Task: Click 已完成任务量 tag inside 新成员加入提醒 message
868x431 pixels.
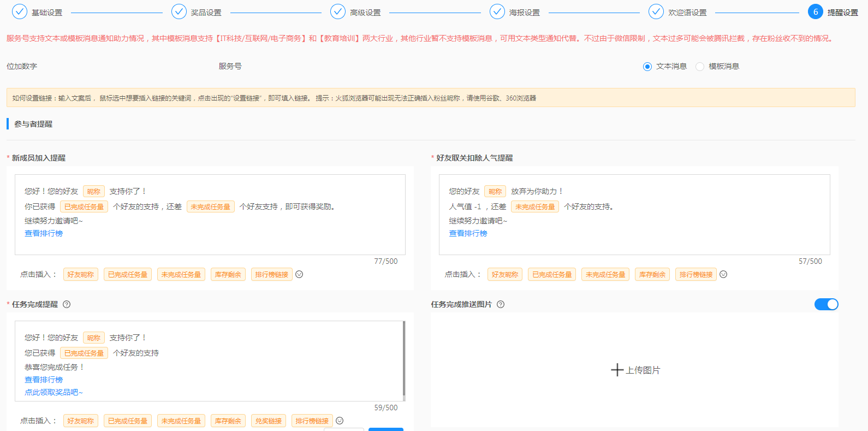Action: 84,207
